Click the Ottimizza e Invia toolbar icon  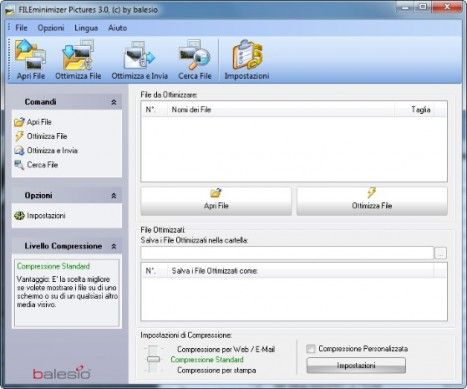(x=139, y=60)
